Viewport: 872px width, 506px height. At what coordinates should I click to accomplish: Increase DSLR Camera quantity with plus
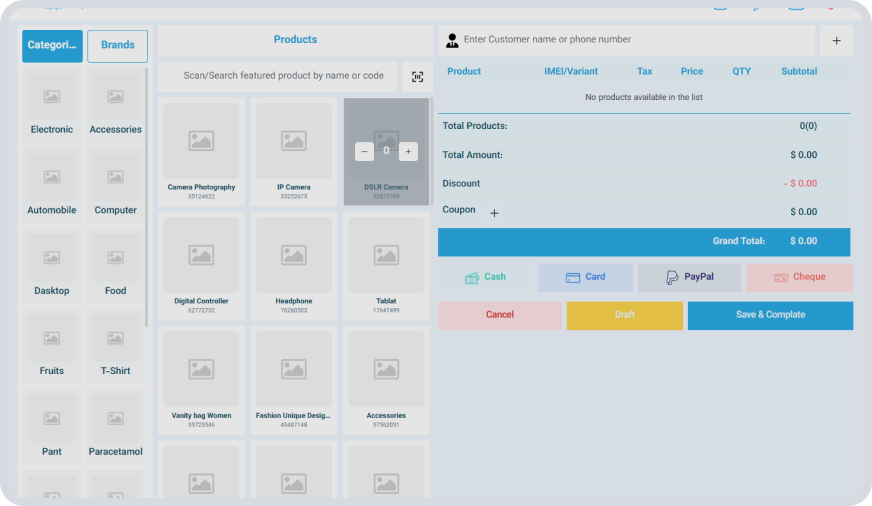[x=408, y=151]
